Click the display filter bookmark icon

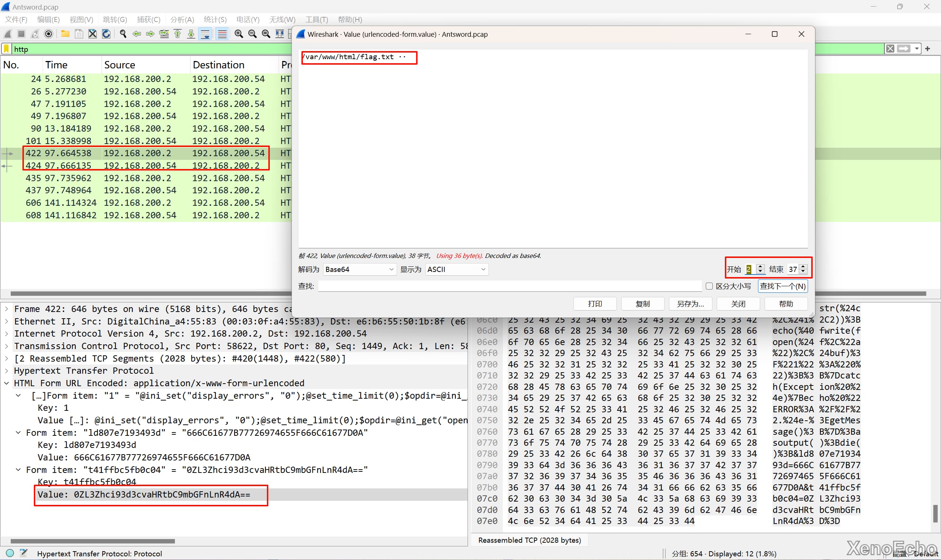(6, 49)
